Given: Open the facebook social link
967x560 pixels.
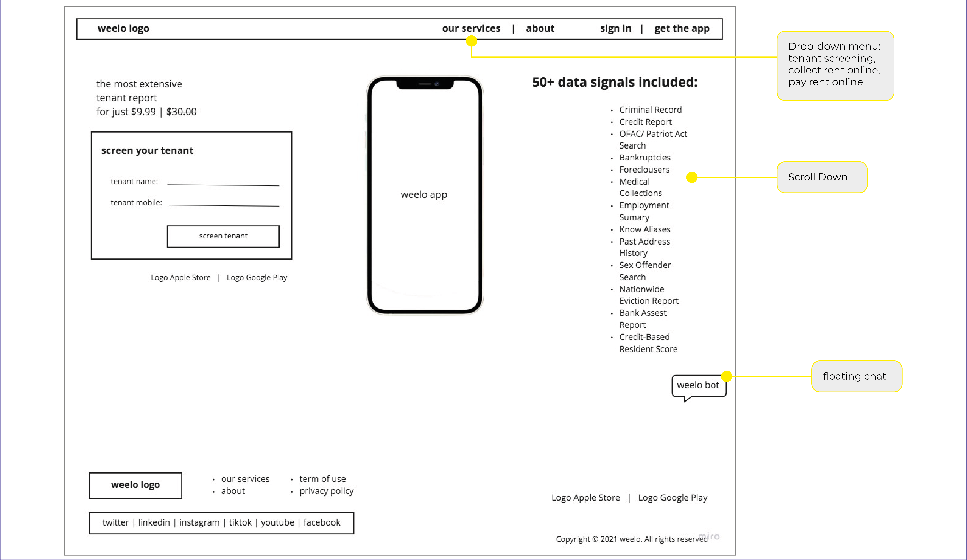Looking at the screenshot, I should click(x=322, y=522).
